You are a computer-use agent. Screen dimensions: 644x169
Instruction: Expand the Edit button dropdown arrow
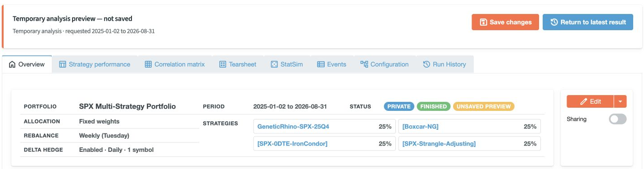click(620, 101)
